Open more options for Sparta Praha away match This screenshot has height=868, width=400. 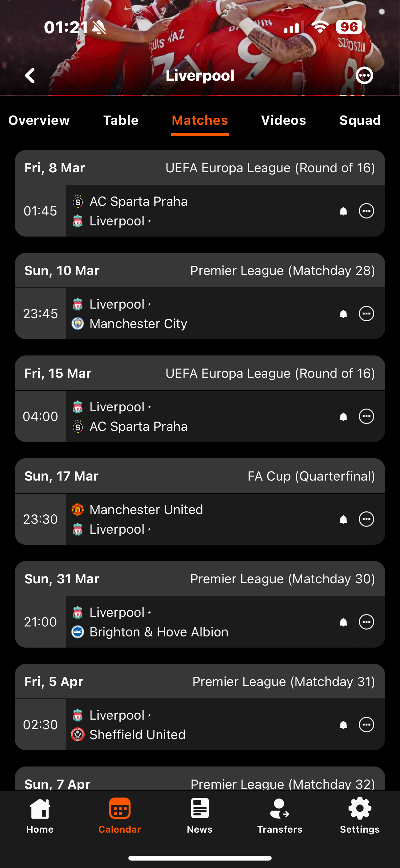366,211
